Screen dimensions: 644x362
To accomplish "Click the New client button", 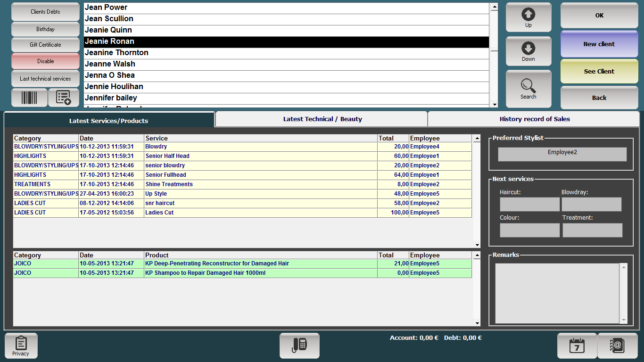I will pos(599,44).
